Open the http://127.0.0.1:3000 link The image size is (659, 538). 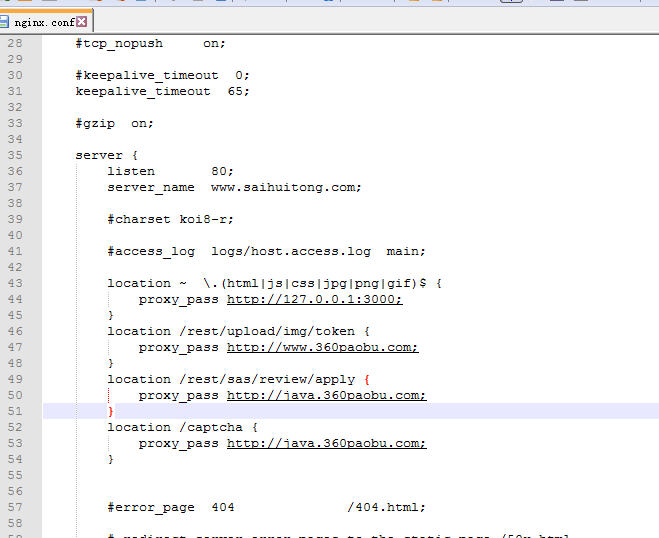pyautogui.click(x=314, y=299)
